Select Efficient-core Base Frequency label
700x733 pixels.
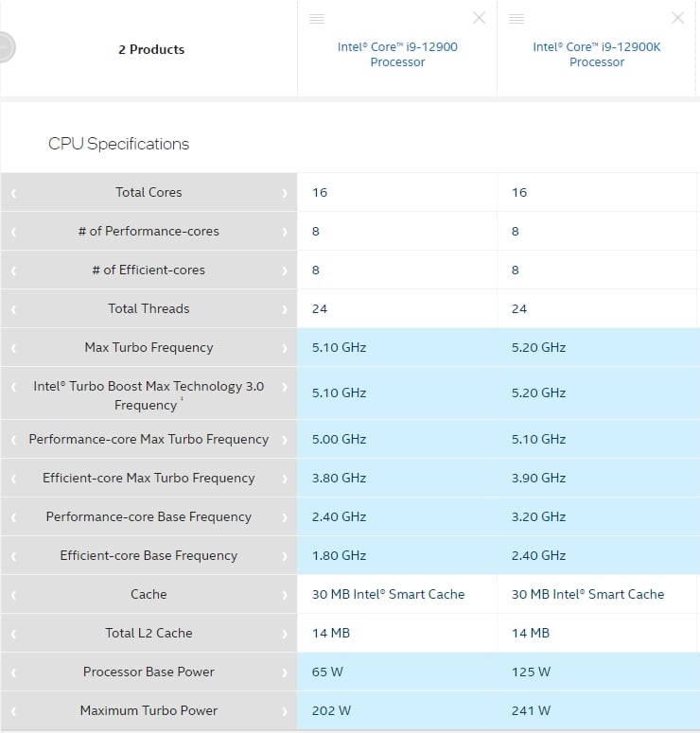click(x=149, y=555)
